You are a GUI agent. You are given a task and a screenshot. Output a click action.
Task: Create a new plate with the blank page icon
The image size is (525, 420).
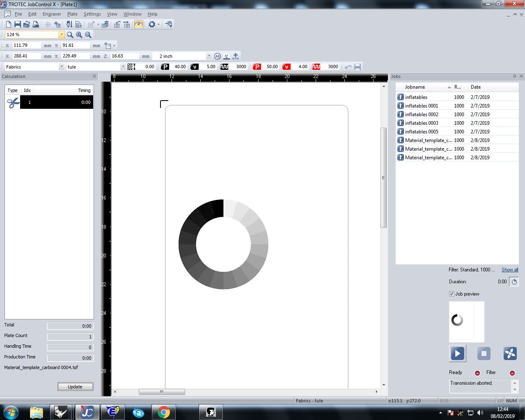[x=9, y=25]
